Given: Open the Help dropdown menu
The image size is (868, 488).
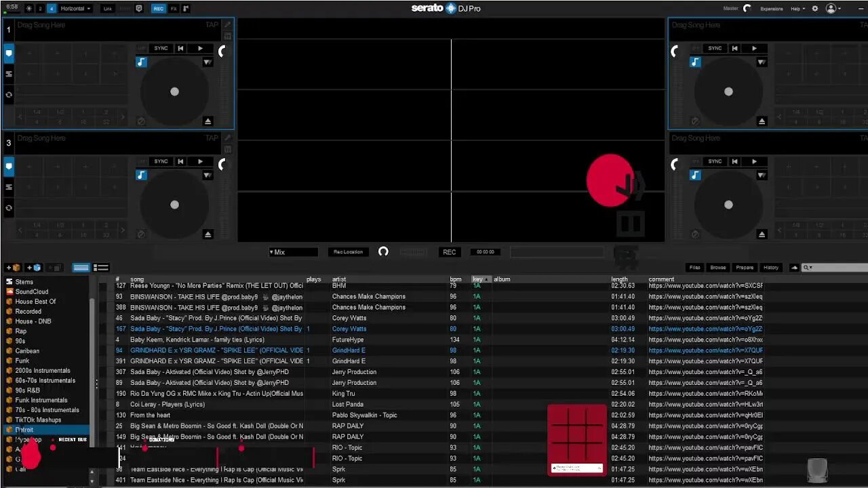Looking at the screenshot, I should [798, 9].
